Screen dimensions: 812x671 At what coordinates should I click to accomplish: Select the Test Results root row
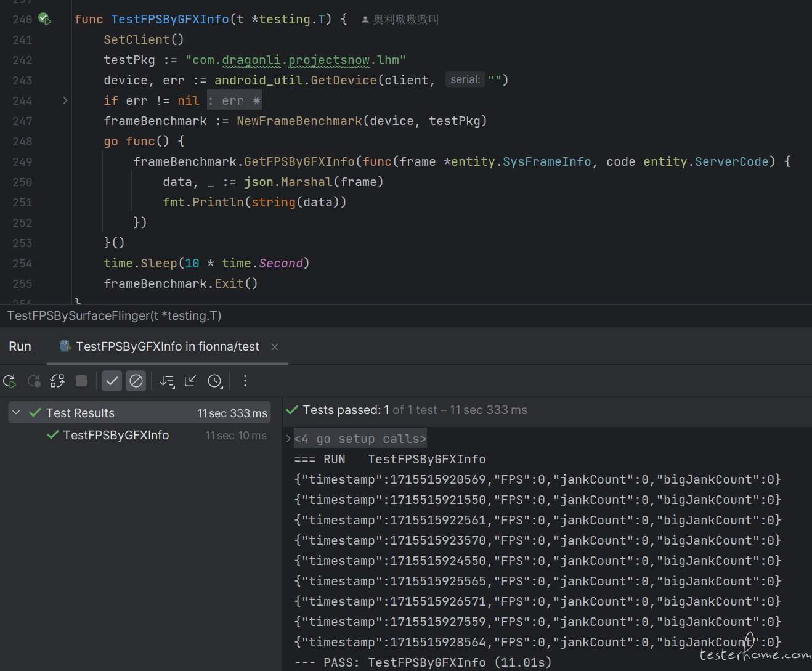(140, 413)
